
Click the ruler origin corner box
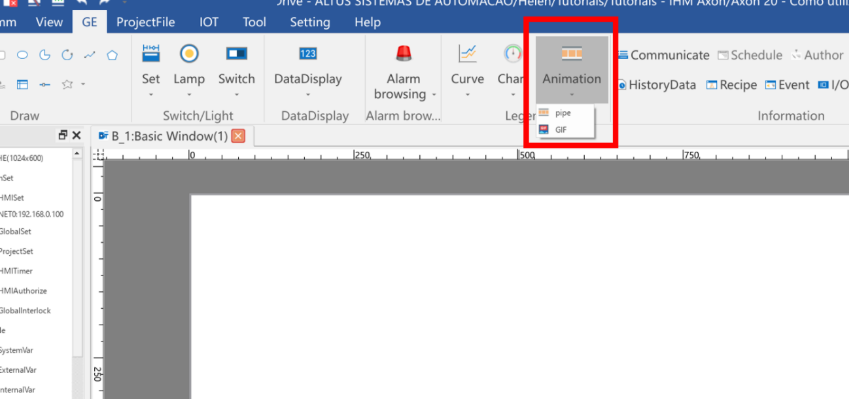click(99, 155)
